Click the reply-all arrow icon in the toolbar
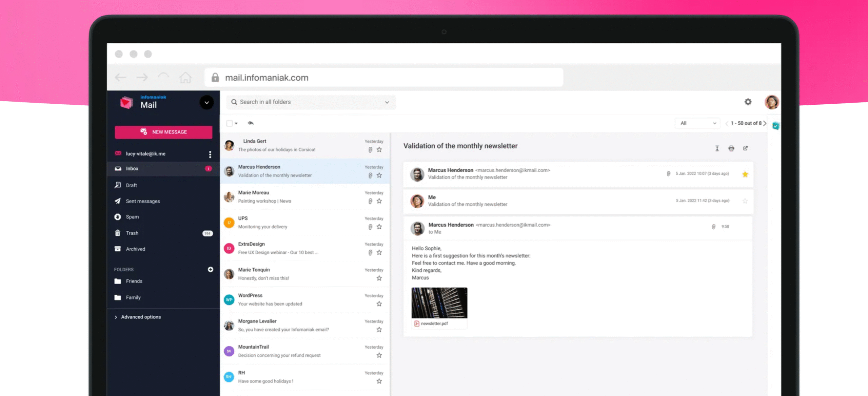Screen dimensions: 868x396 (251, 123)
